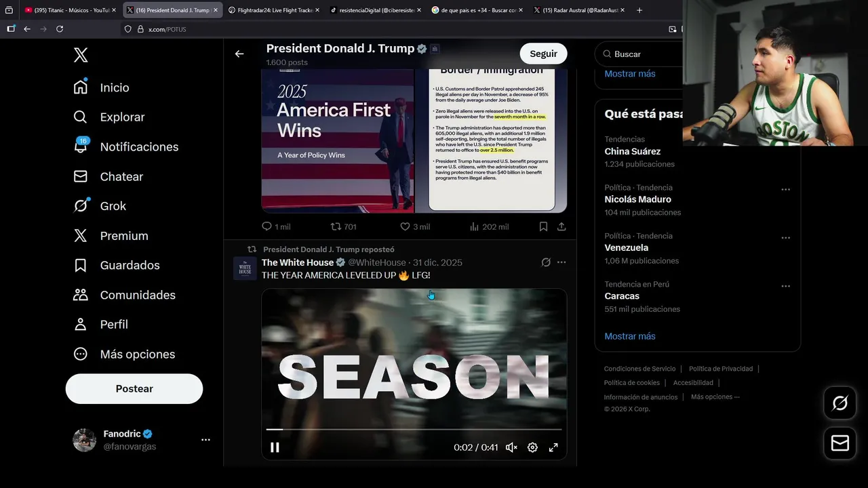
Task: Open the floating Grok button
Action: point(840,404)
